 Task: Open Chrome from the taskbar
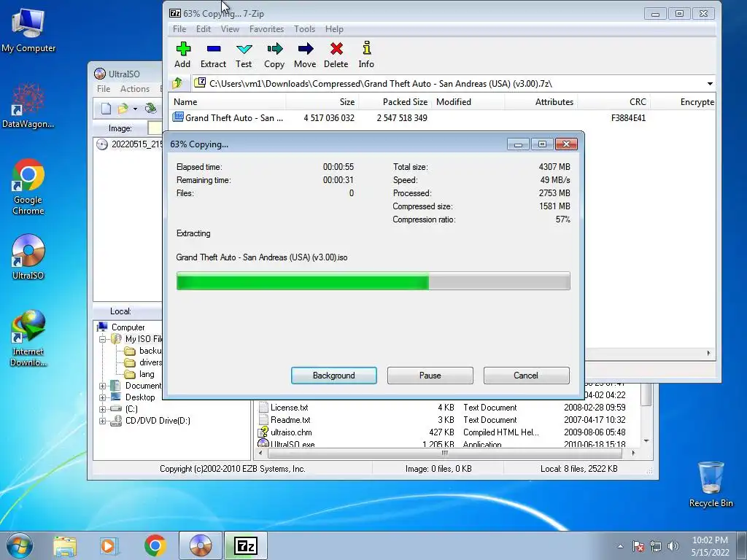click(155, 545)
